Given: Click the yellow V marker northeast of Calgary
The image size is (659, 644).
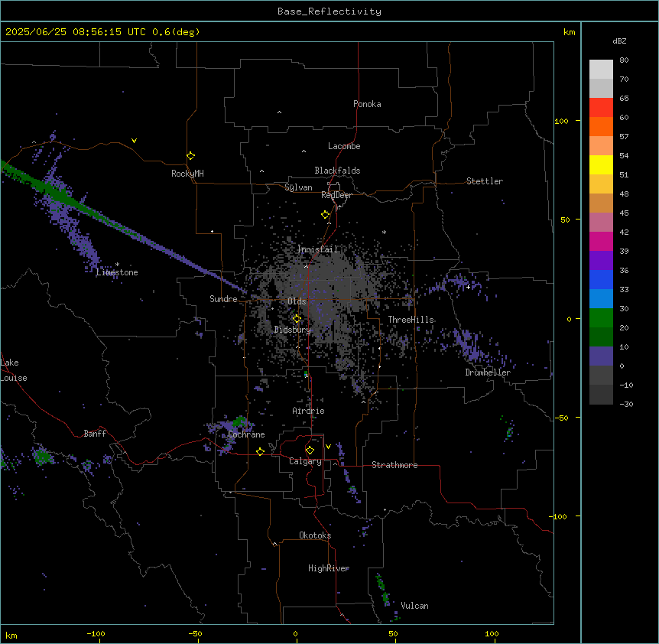Looking at the screenshot, I should click(x=328, y=447).
